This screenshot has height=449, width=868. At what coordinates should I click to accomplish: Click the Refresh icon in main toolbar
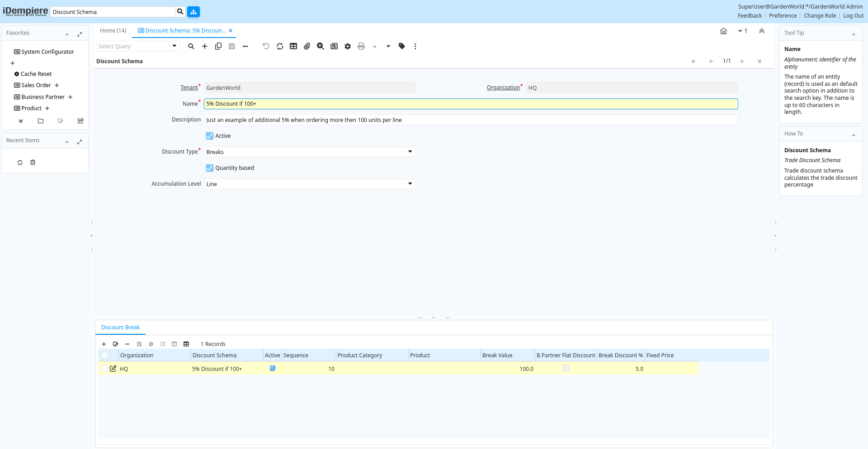[x=280, y=46]
